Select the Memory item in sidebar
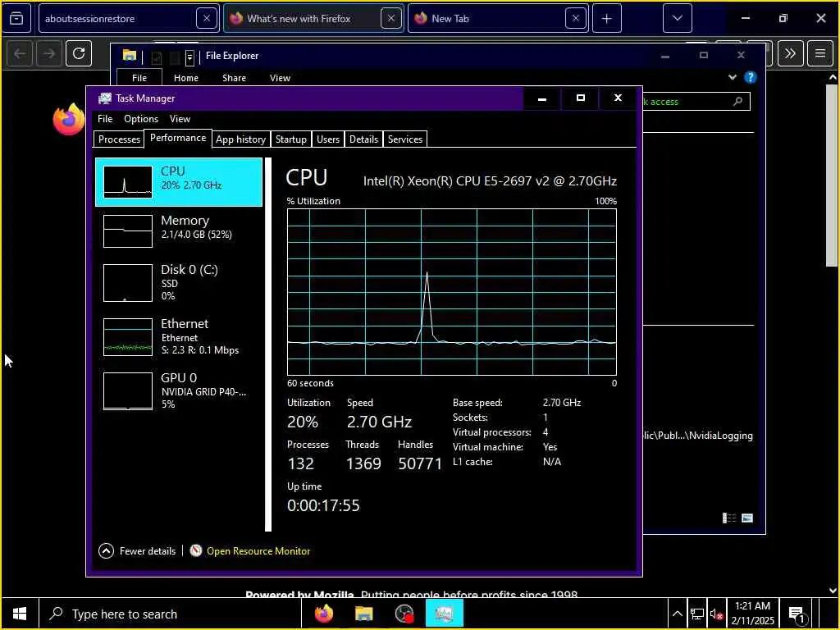The image size is (840, 630). [178, 231]
